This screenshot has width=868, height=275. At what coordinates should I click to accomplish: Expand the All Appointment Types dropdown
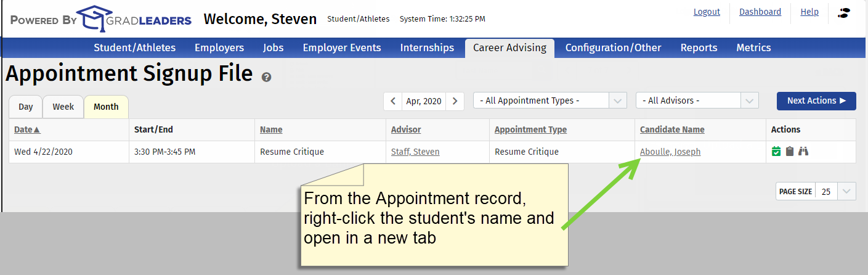pos(550,101)
